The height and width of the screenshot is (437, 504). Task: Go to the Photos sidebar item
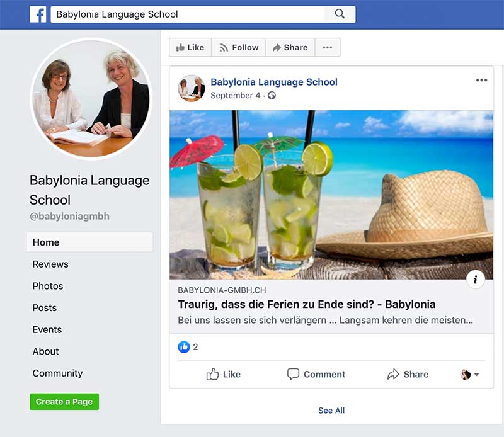click(48, 286)
